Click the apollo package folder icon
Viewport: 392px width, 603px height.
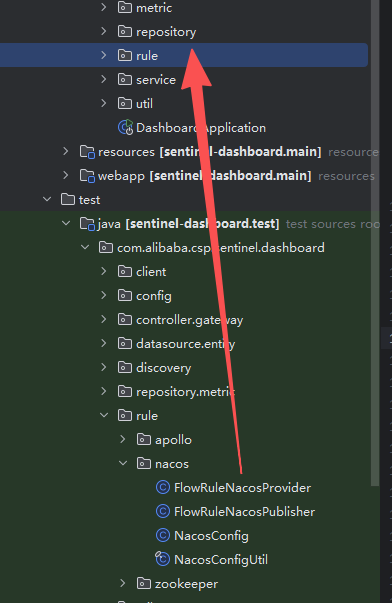144,440
